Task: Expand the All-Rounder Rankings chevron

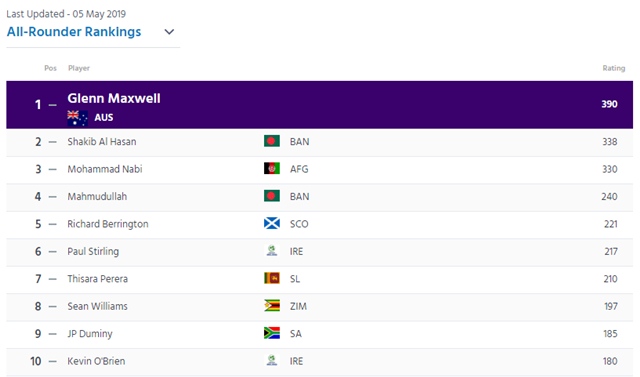Action: tap(169, 32)
